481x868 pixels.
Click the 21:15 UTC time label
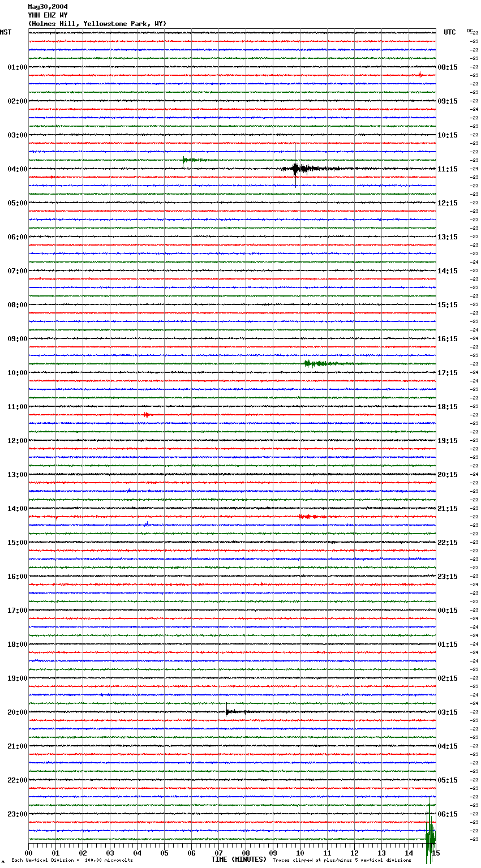(x=448, y=509)
